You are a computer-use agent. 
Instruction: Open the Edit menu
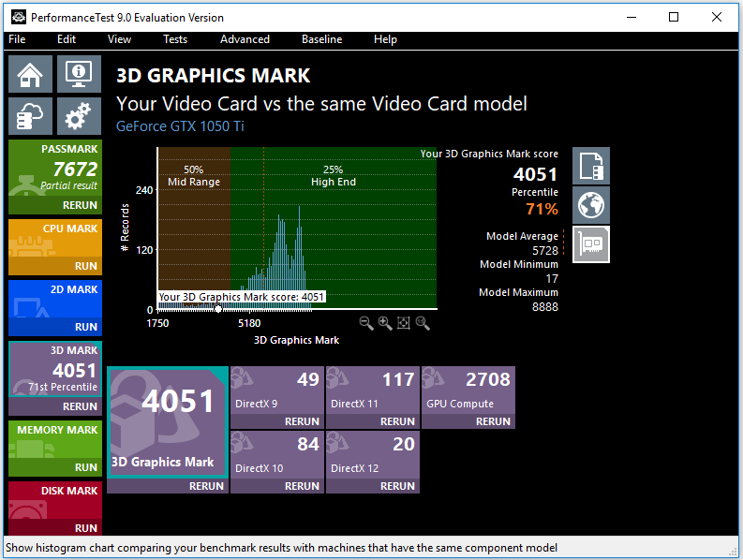(67, 39)
